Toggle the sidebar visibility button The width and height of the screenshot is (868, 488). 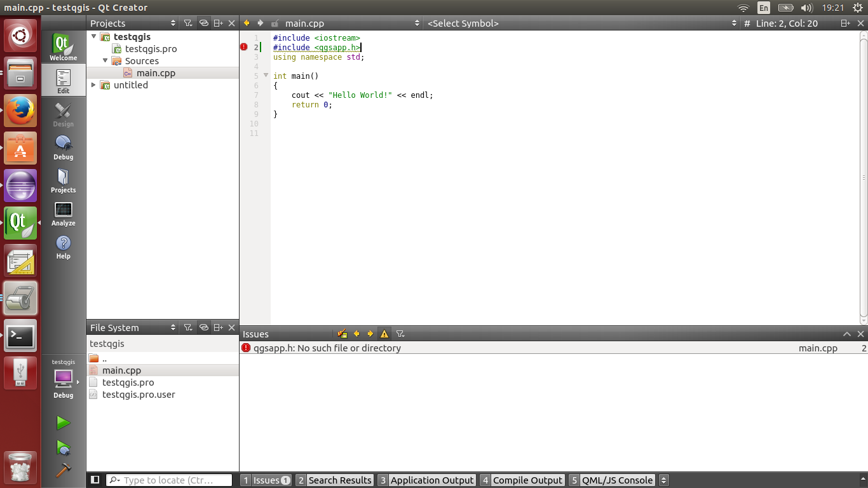(x=95, y=480)
